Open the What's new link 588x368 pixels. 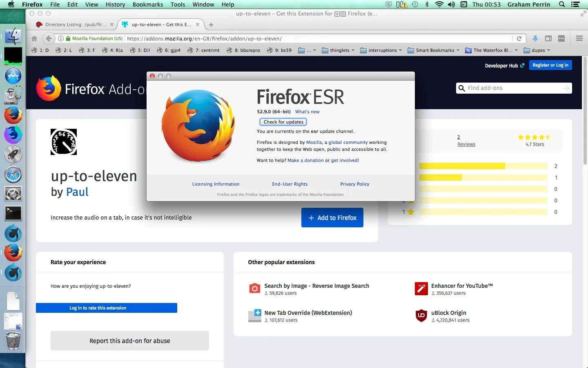pos(307,112)
